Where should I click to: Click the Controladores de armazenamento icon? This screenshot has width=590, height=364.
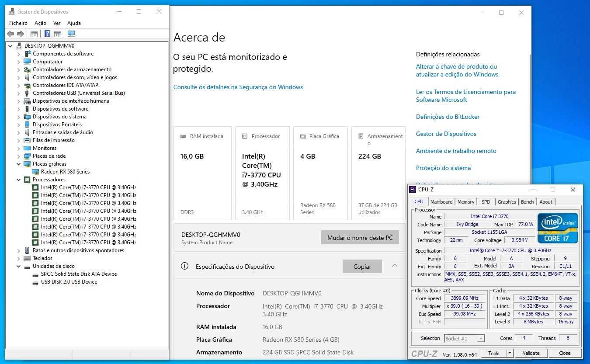click(27, 69)
